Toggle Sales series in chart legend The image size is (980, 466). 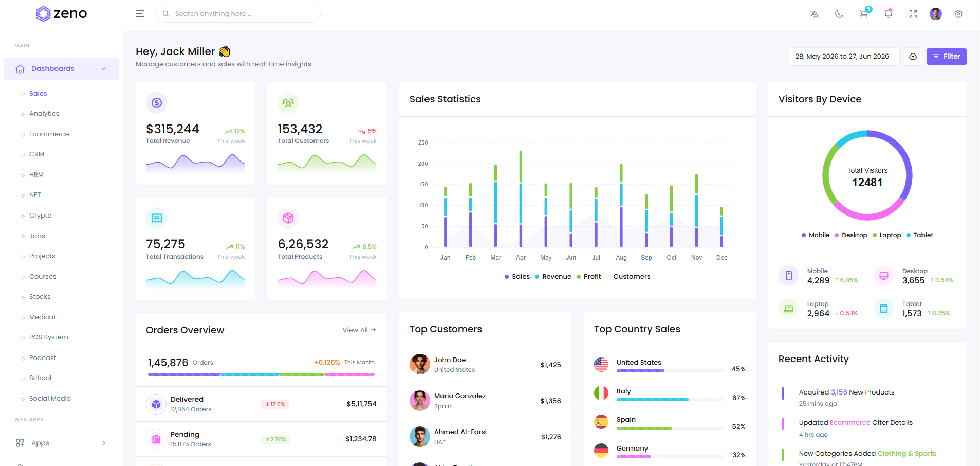[517, 277]
